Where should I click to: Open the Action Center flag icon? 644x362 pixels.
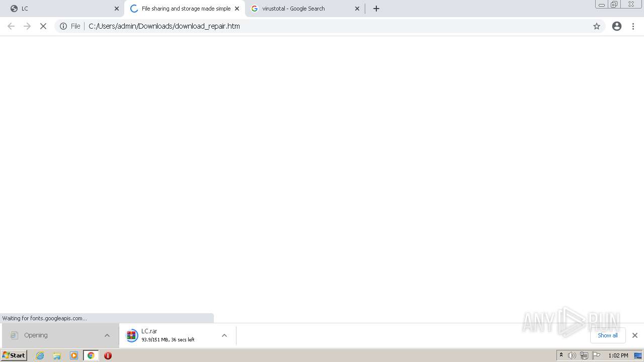[596, 355]
